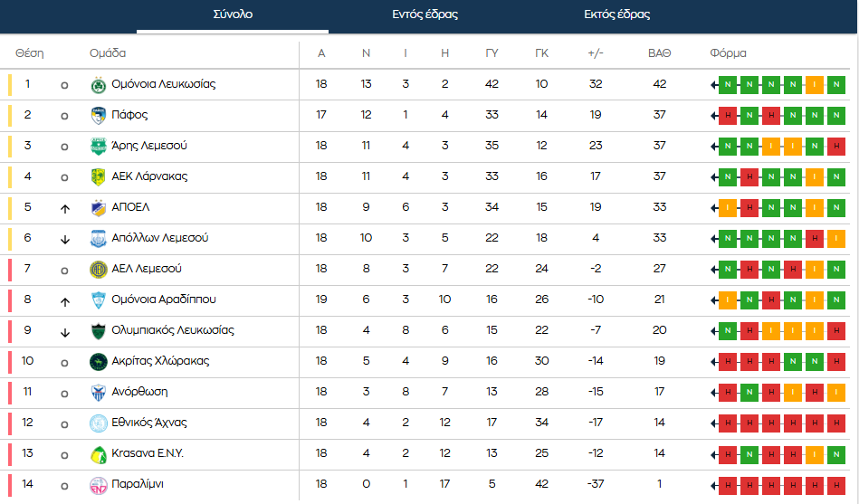This screenshot has height=504, width=859.
Task: Click the Παραλίμνι pink club badge
Action: [98, 485]
